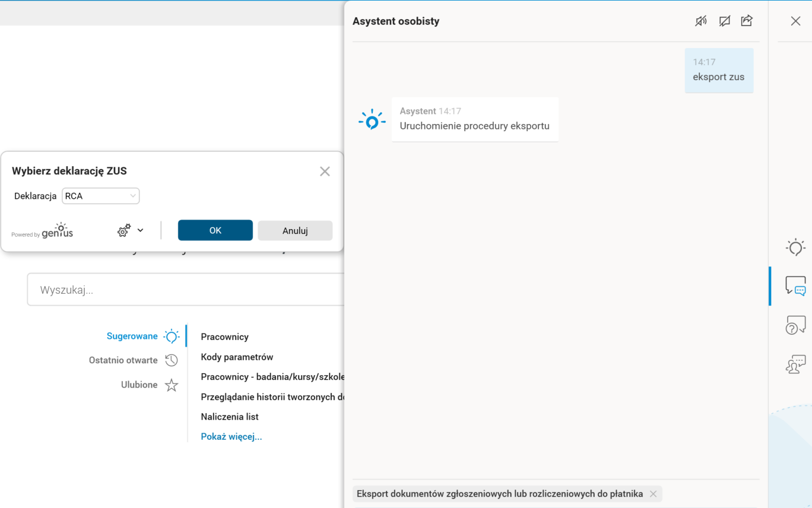Open the lightbulb suggestions sidebar icon
Image resolution: width=812 pixels, height=508 pixels.
click(795, 247)
